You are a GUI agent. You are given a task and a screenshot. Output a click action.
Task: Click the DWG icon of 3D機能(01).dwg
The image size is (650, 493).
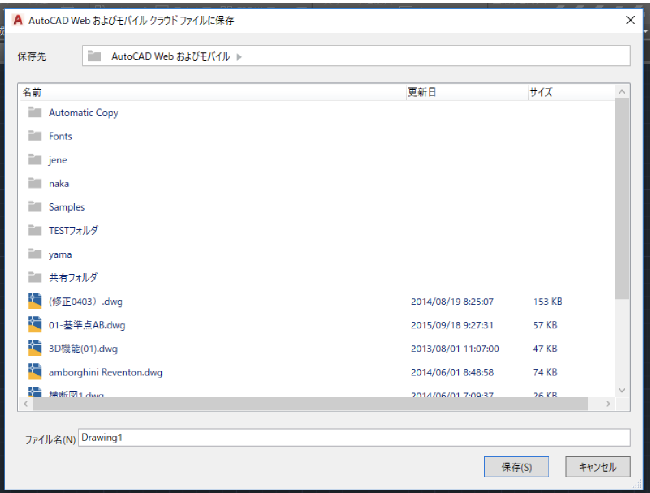[34, 348]
